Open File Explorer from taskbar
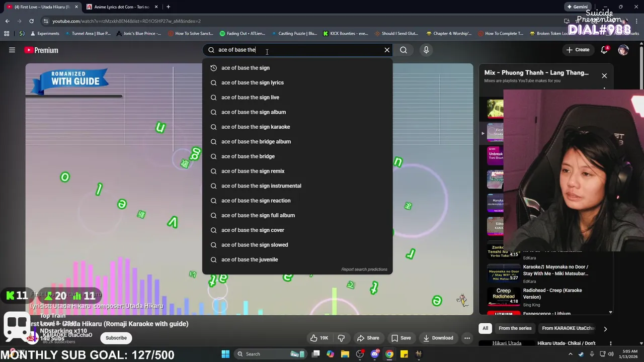 (345, 354)
